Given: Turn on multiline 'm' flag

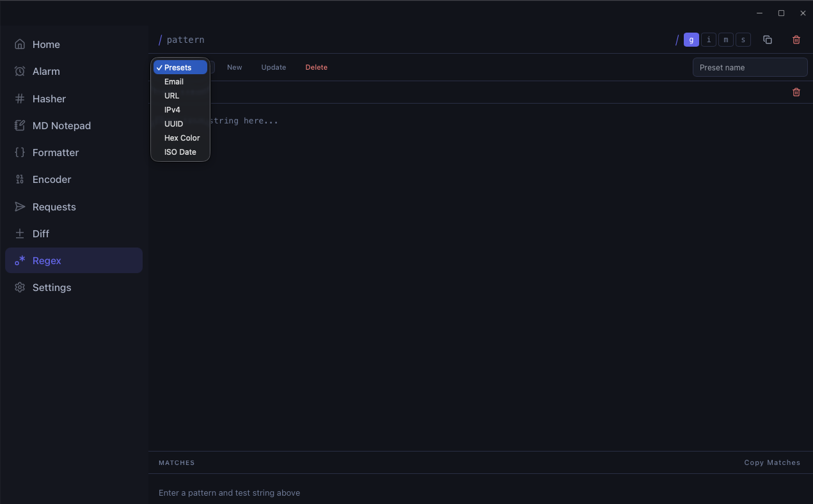Looking at the screenshot, I should point(725,40).
